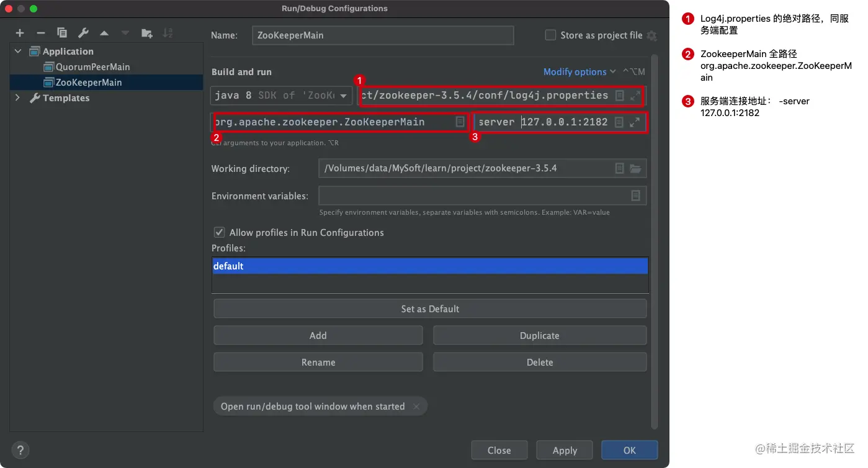868x468 pixels.
Task: Click Open run/debug tool window when started
Action: click(313, 407)
